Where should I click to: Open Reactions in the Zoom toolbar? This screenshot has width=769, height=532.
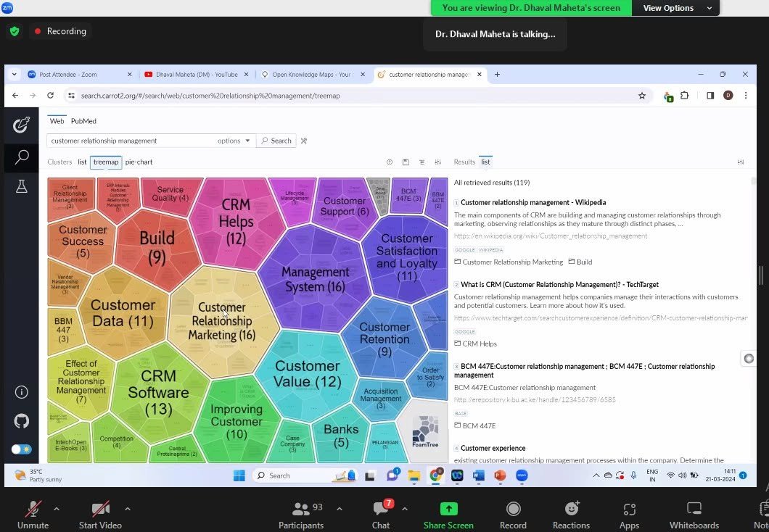click(x=572, y=515)
